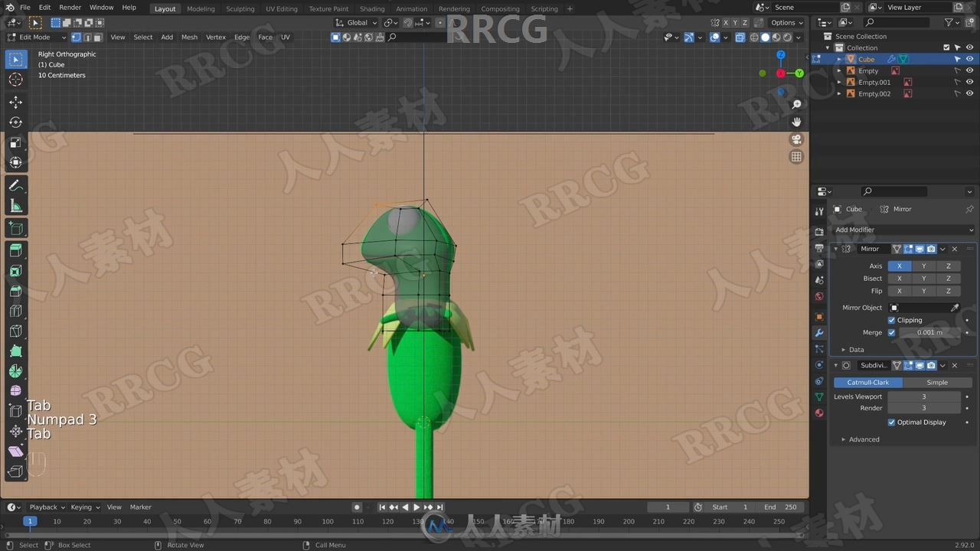Switch orthographic perspective grid gizmo

click(x=796, y=157)
